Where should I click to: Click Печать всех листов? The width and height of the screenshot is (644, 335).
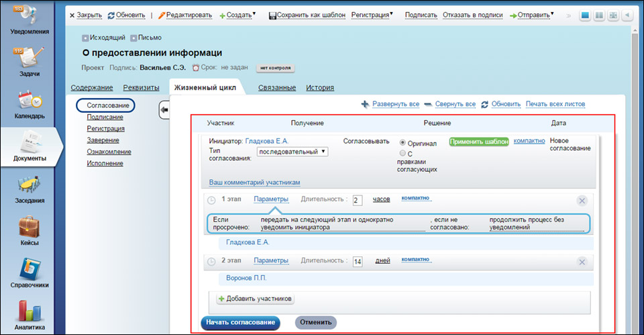point(555,104)
